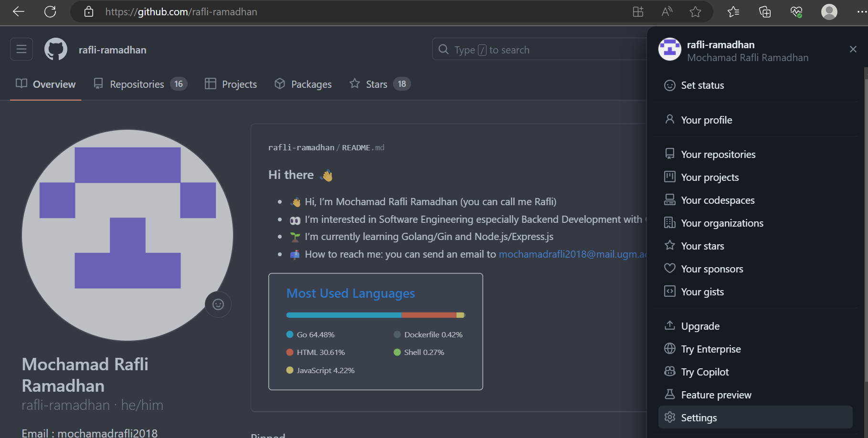Select the Packages tab
The image size is (868, 438).
click(303, 84)
